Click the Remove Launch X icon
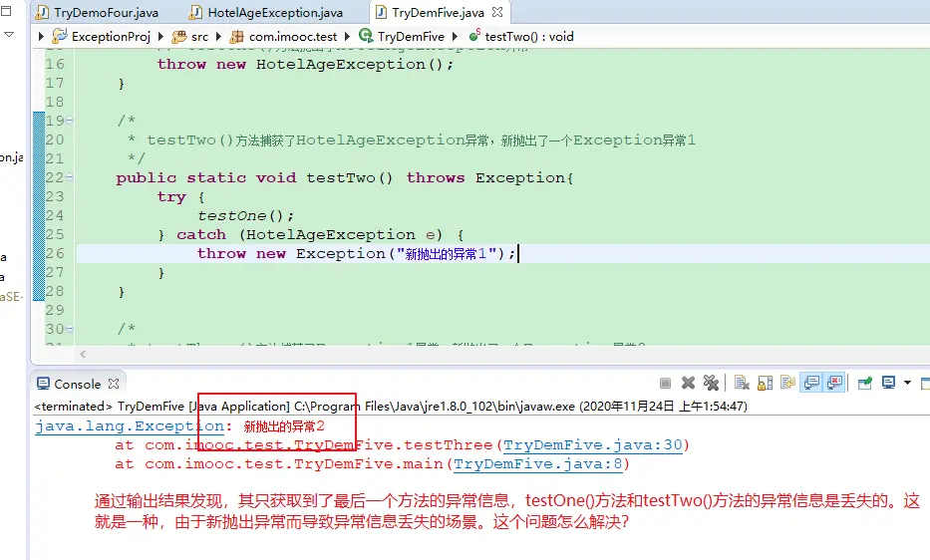 point(688,384)
